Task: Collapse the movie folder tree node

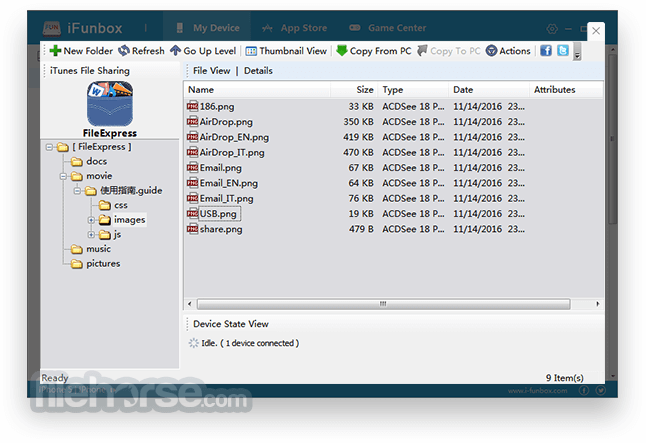Action: click(x=63, y=176)
